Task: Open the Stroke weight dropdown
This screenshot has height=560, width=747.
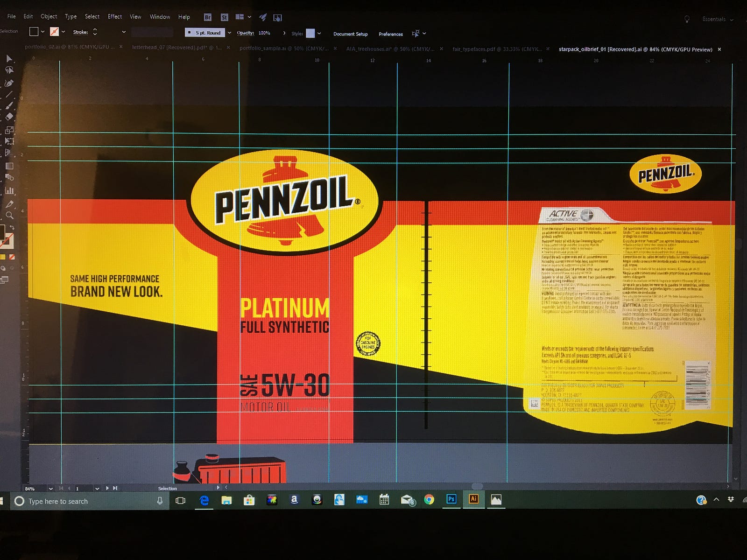Action: coord(124,32)
